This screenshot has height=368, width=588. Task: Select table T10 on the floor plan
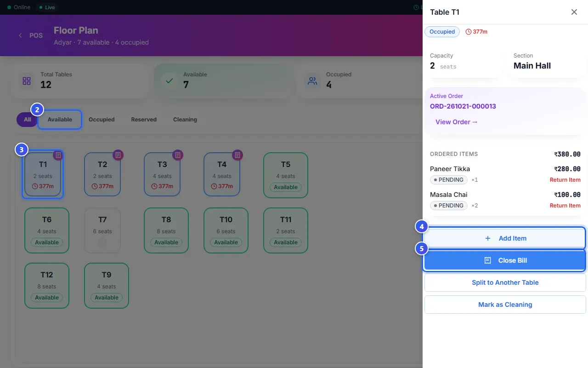click(x=226, y=230)
